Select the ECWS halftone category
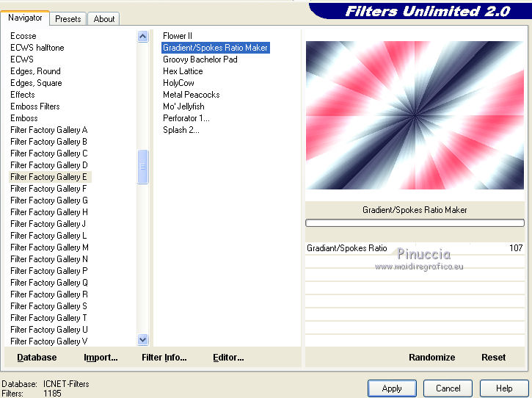The width and height of the screenshot is (532, 398). pyautogui.click(x=37, y=48)
